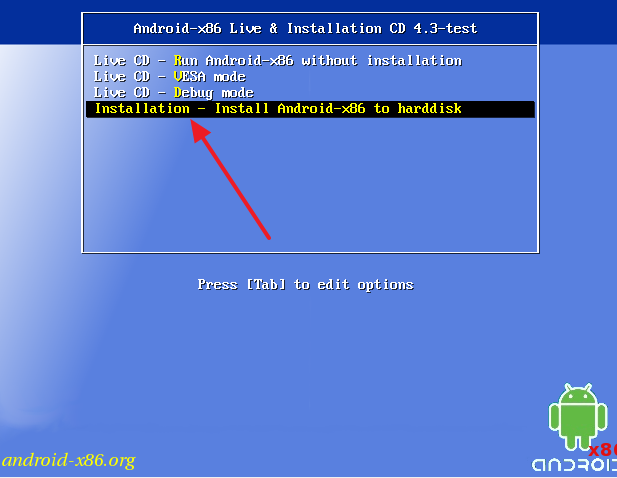
Task: Click the red arrow annotation's arrowhead
Action: pyautogui.click(x=200, y=131)
